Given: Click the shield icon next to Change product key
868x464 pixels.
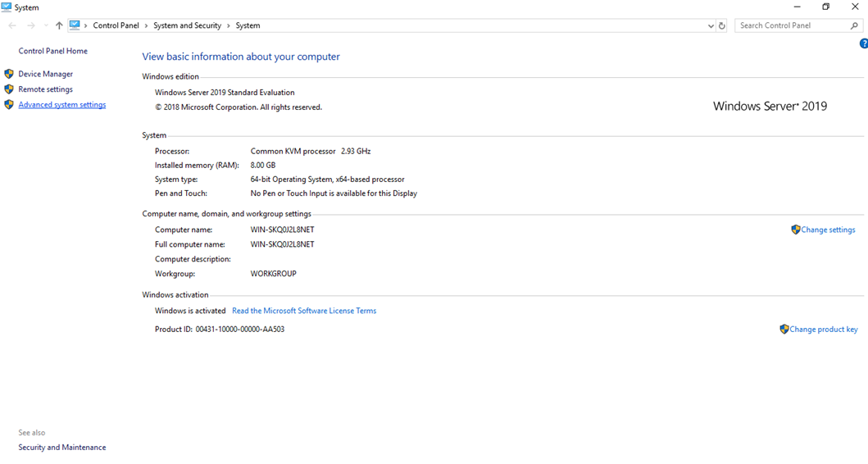Looking at the screenshot, I should pos(784,329).
